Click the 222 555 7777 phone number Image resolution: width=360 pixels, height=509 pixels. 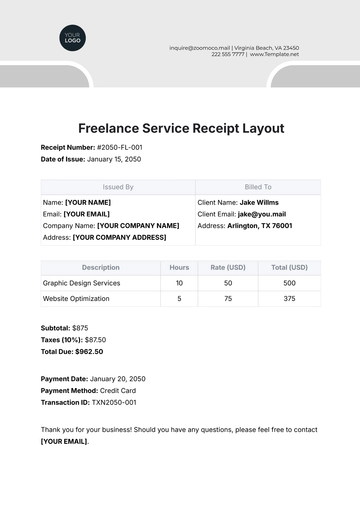(x=228, y=54)
